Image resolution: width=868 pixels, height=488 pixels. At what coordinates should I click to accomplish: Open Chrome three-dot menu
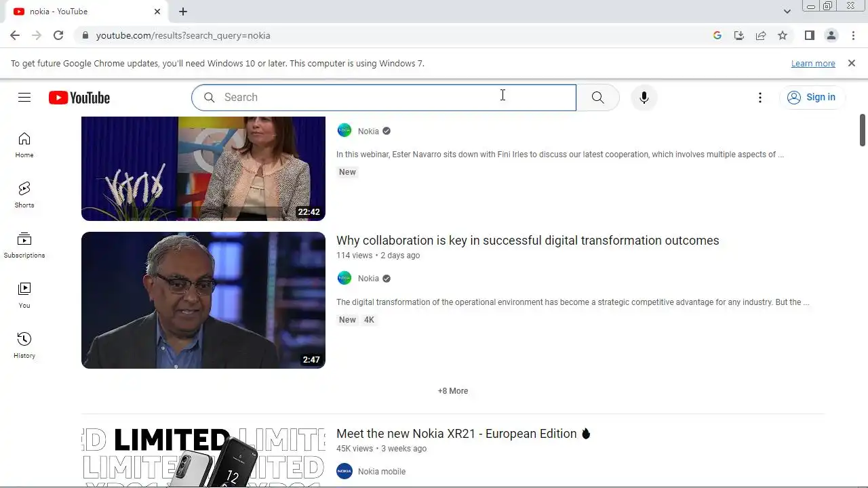[x=853, y=35]
